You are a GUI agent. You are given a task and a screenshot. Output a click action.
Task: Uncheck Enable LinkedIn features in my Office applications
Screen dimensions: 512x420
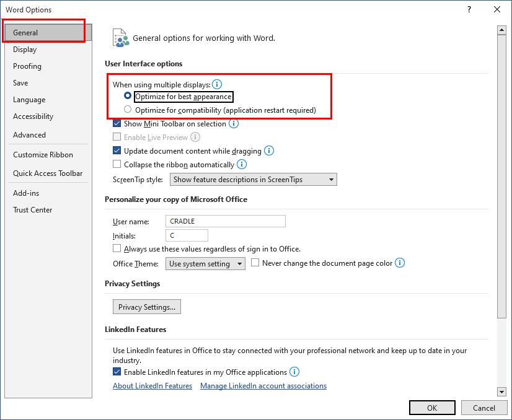point(117,372)
